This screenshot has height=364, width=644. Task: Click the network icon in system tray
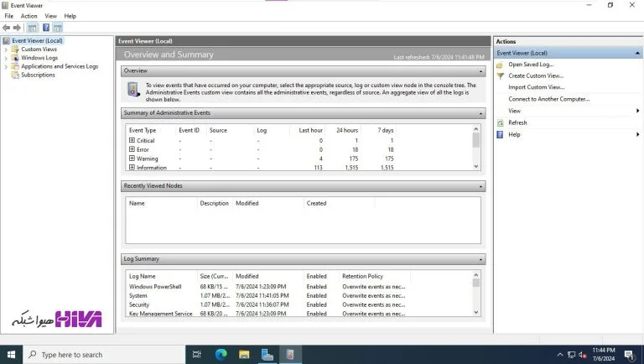pos(571,355)
